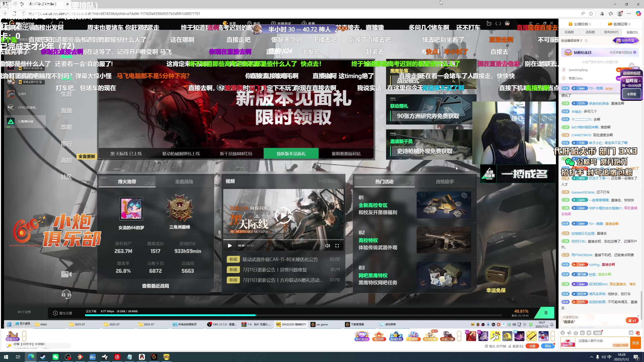Image resolution: width=644 pixels, height=362 pixels.
Task: Open 任务大厅 icon
Action: pyautogui.click(x=12, y=336)
